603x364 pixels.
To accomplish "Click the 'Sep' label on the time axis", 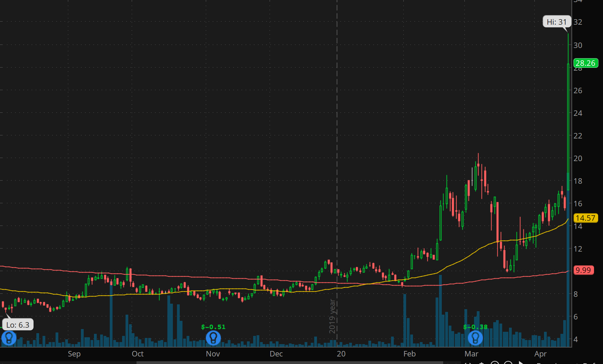I will (x=74, y=354).
